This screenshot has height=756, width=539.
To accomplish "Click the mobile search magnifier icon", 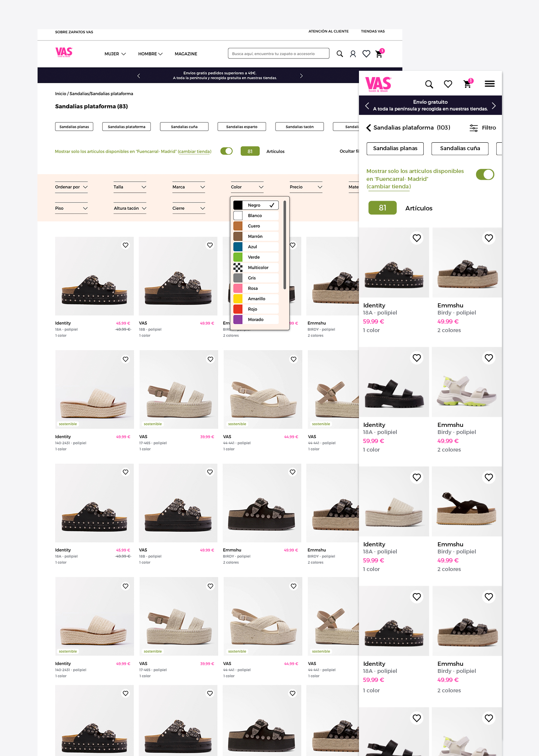I will [x=429, y=84].
